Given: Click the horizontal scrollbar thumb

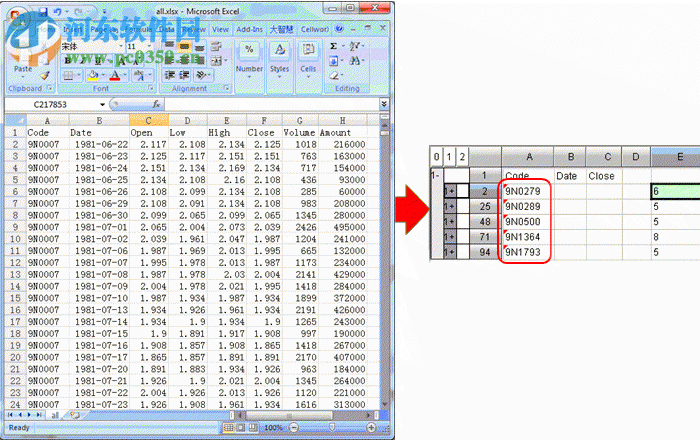Looking at the screenshot, I should click(x=289, y=415).
